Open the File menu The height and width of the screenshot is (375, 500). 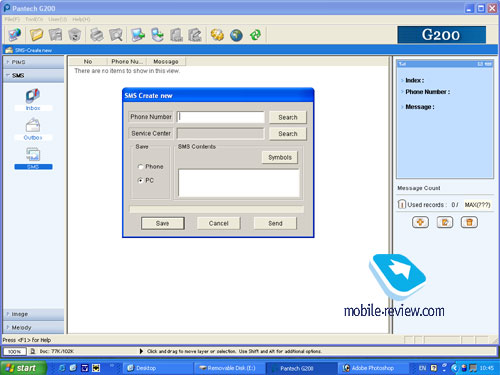(x=12, y=19)
